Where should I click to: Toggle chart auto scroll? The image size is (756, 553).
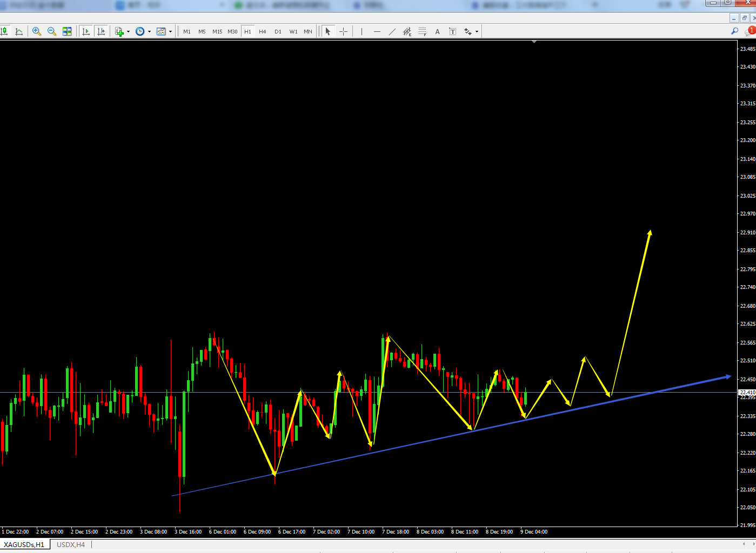pos(86,31)
